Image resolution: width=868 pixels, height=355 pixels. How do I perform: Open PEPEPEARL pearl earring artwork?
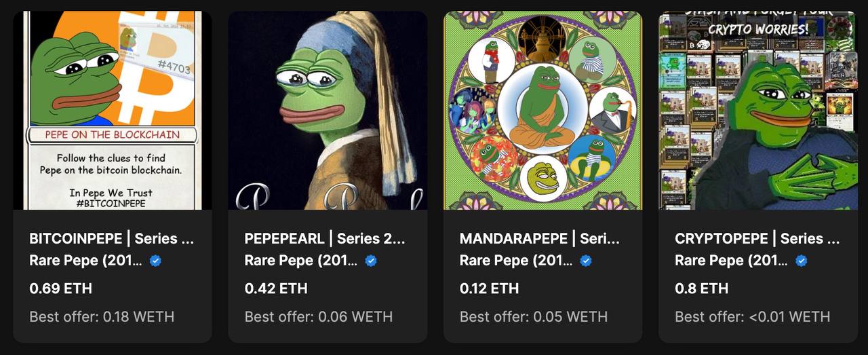click(328, 110)
